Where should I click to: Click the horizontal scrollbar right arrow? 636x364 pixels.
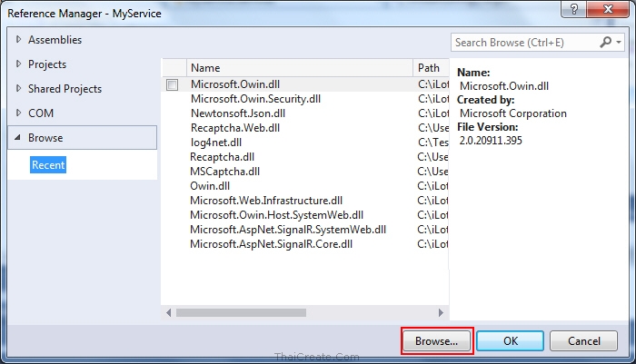[442, 312]
